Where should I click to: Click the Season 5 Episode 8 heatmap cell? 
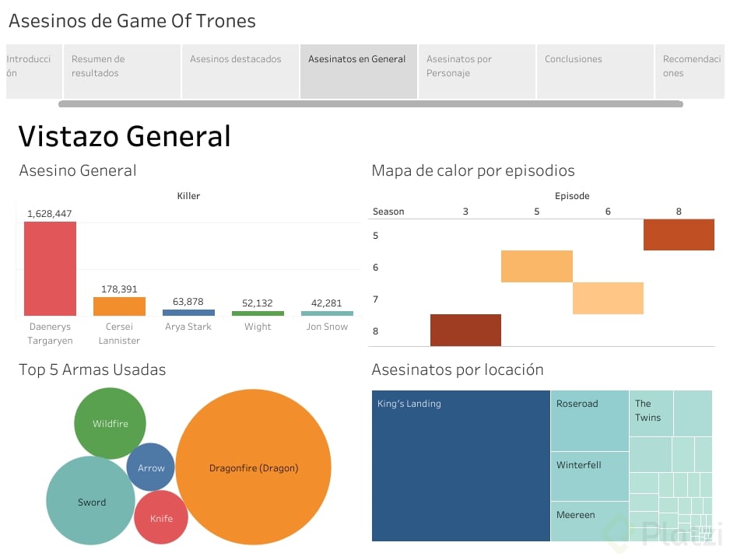click(x=679, y=235)
